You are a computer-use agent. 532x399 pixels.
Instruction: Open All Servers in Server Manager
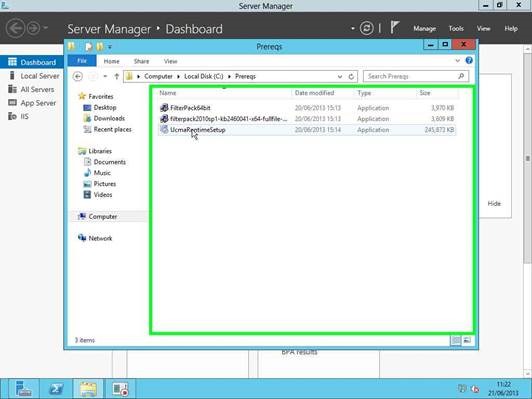pos(32,89)
